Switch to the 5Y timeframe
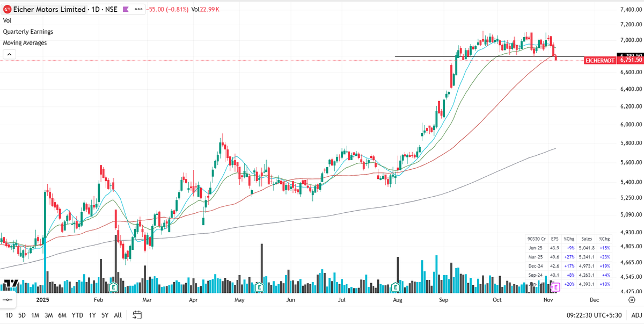The height and width of the screenshot is (324, 644). tap(105, 315)
